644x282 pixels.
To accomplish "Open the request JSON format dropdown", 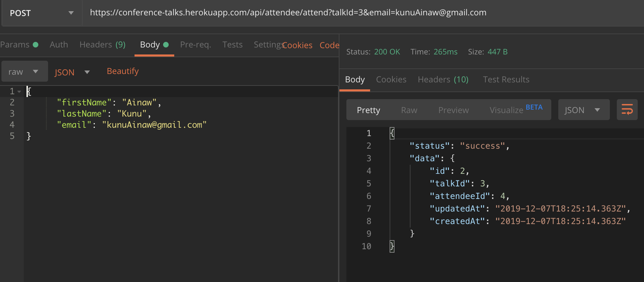I will pyautogui.click(x=72, y=72).
